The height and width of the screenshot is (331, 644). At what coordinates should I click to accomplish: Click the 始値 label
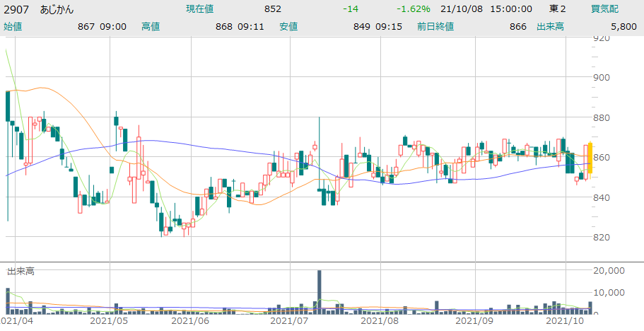[x=13, y=26]
